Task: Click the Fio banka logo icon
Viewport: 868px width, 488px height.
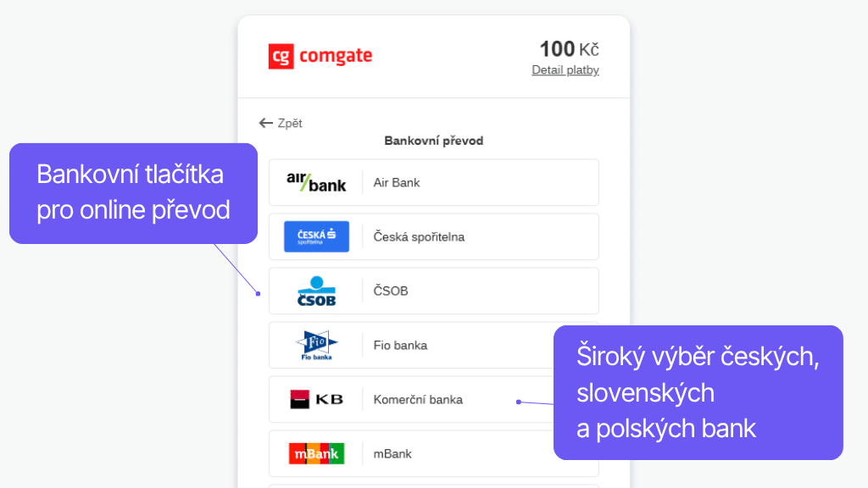Action: tap(316, 345)
